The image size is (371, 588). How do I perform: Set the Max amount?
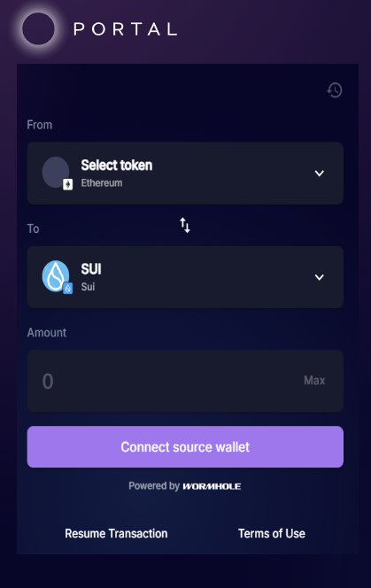pyautogui.click(x=314, y=381)
